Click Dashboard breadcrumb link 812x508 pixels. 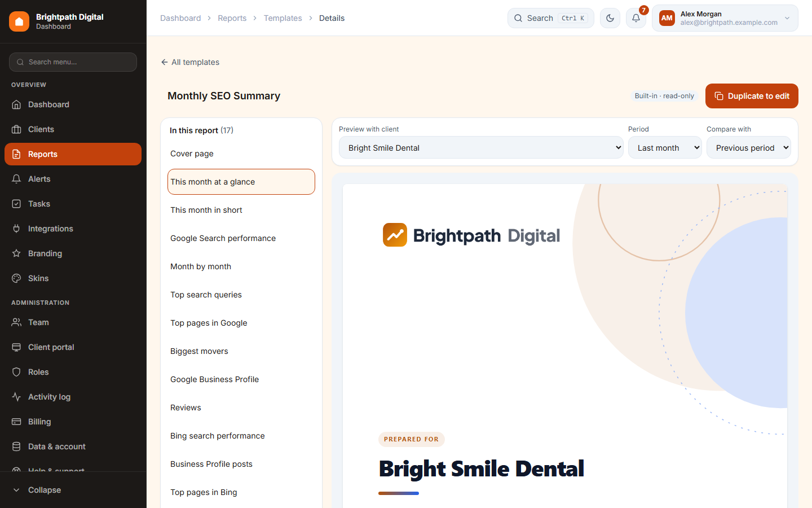click(x=180, y=18)
